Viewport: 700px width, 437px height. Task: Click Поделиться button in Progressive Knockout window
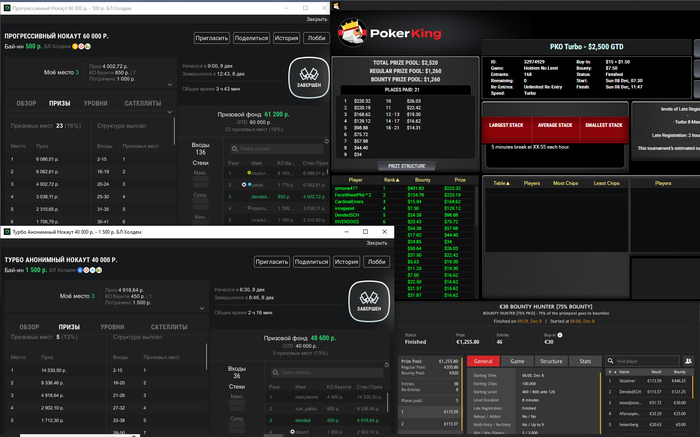[x=251, y=38]
